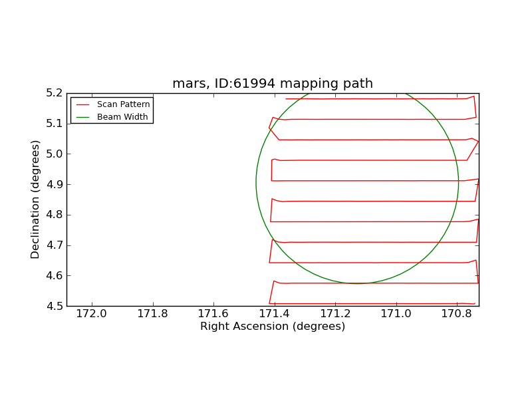
Task: Click the 'Scan Pattern' legend label
Action: [123, 104]
